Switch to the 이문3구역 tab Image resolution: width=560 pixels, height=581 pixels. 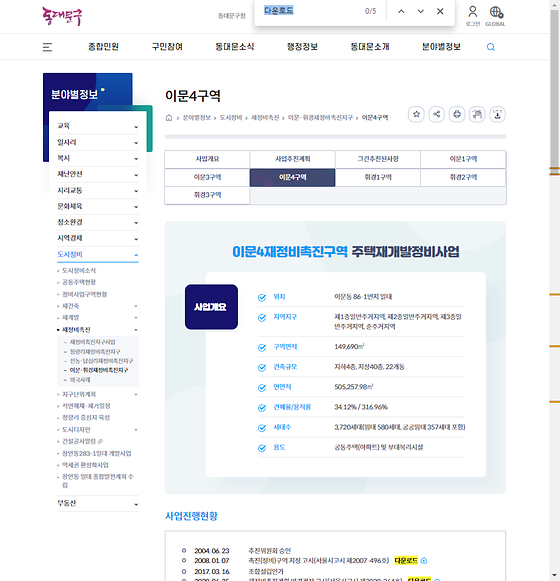click(x=207, y=177)
